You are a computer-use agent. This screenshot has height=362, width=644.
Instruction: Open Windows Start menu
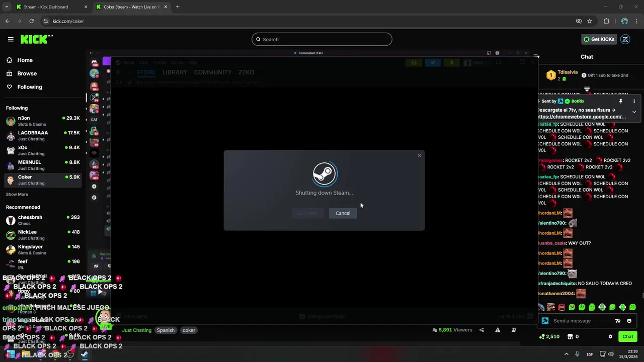(x=11, y=354)
